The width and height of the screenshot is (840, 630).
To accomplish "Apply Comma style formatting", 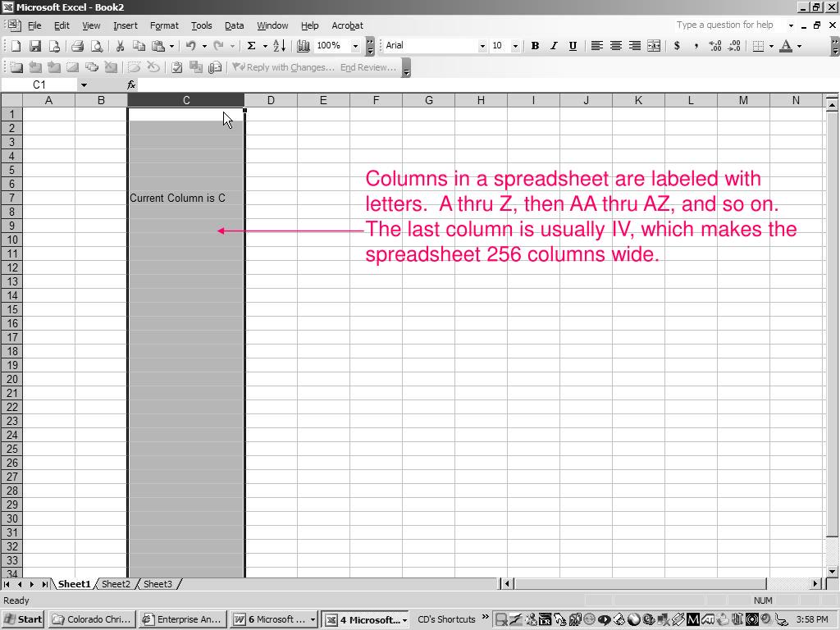I will pos(696,46).
